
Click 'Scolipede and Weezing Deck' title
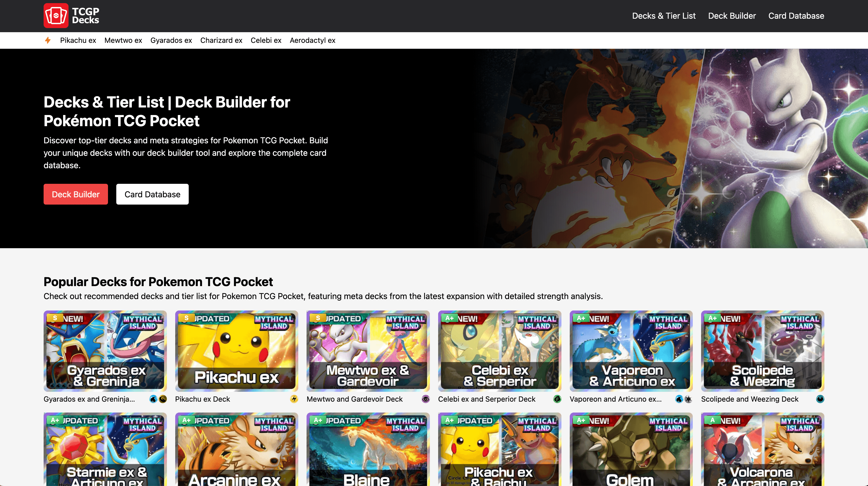750,399
